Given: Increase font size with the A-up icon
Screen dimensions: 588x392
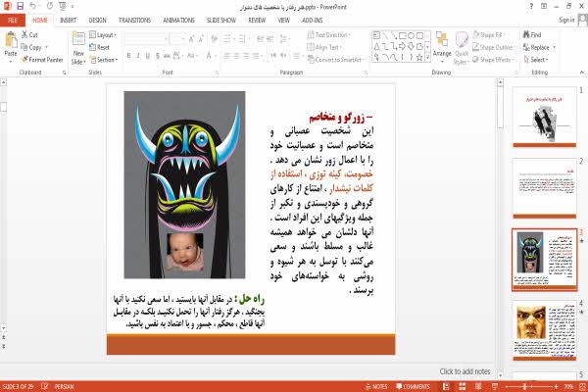Looking at the screenshot, I should 192,39.
